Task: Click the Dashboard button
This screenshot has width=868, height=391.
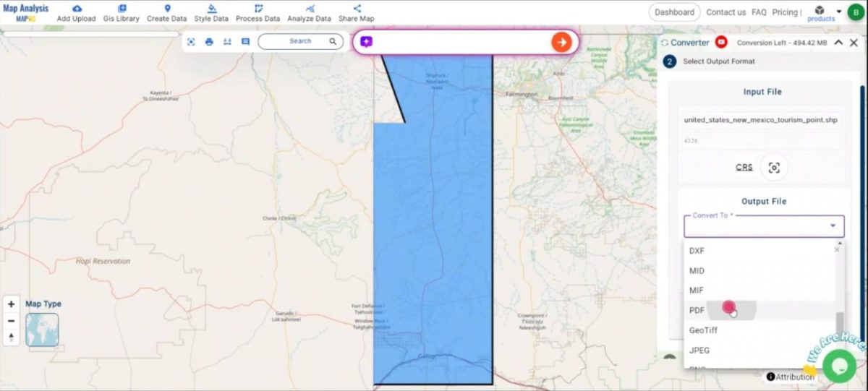Action: 674,12
